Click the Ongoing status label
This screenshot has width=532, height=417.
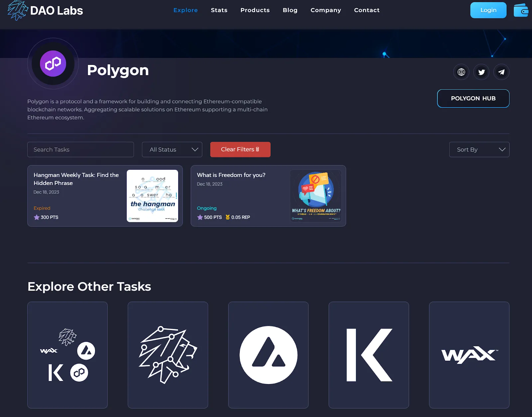click(206, 208)
